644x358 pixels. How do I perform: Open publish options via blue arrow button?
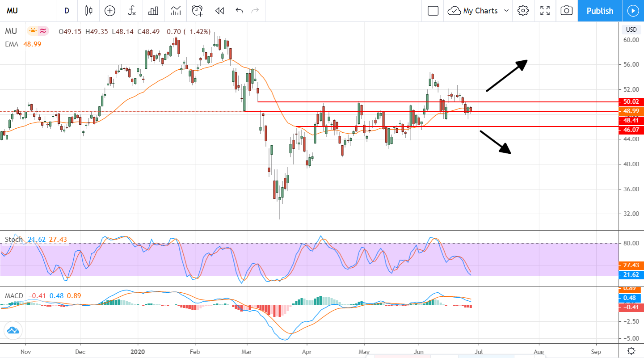coord(634,11)
